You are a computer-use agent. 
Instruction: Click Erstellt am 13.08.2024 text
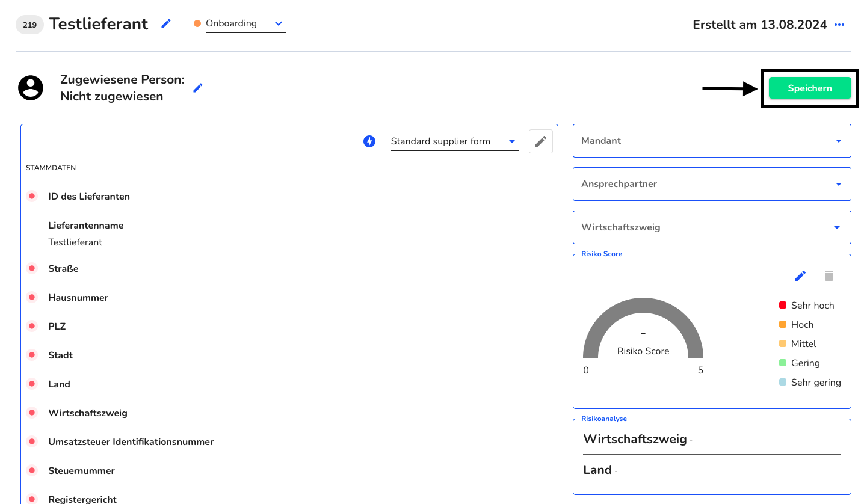(760, 25)
